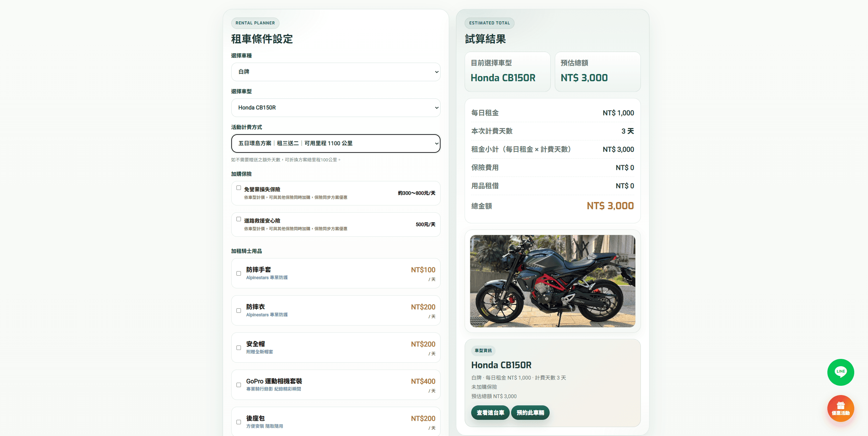Open the 活動計費方式 plan dropdown
This screenshot has width=868, height=436.
point(336,143)
